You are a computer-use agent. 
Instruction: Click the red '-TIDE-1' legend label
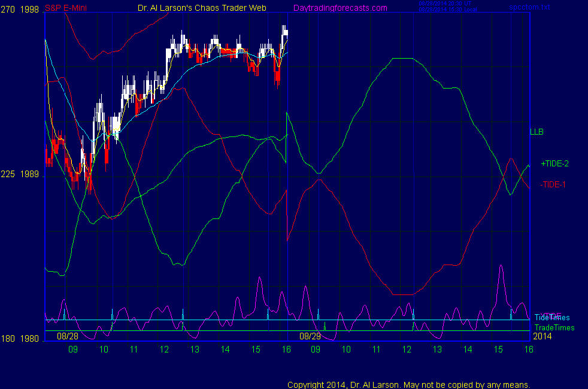coord(553,184)
